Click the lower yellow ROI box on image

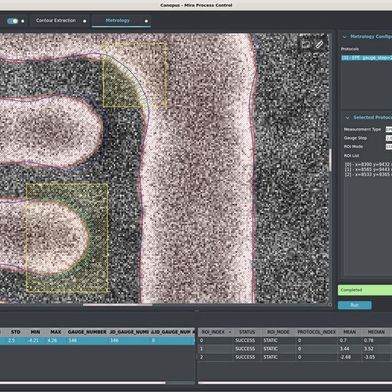pyautogui.click(x=67, y=238)
